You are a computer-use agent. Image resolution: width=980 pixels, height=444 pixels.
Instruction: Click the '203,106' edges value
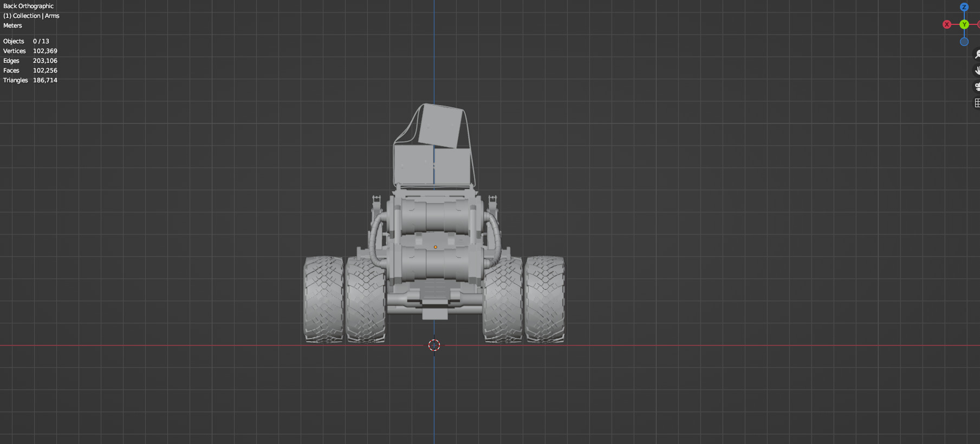[45, 61]
